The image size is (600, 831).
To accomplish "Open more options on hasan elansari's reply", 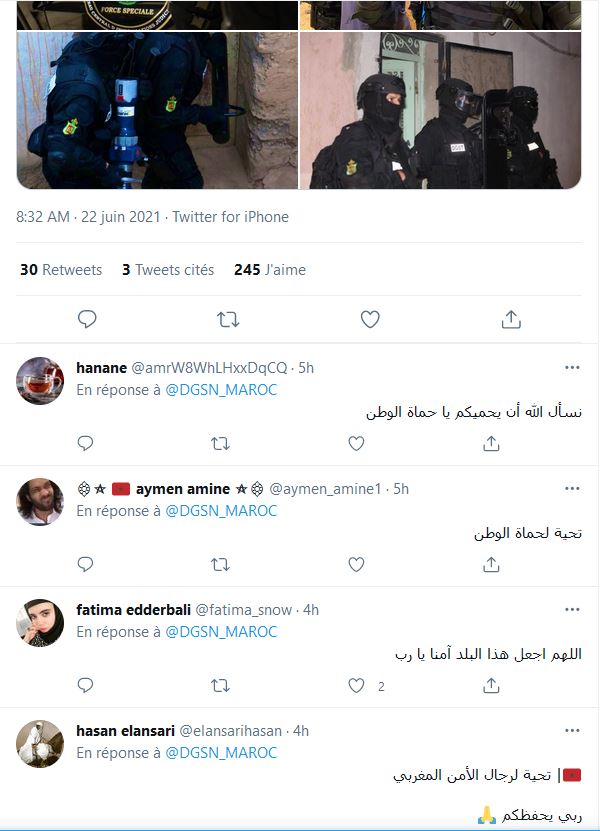I will tap(572, 730).
